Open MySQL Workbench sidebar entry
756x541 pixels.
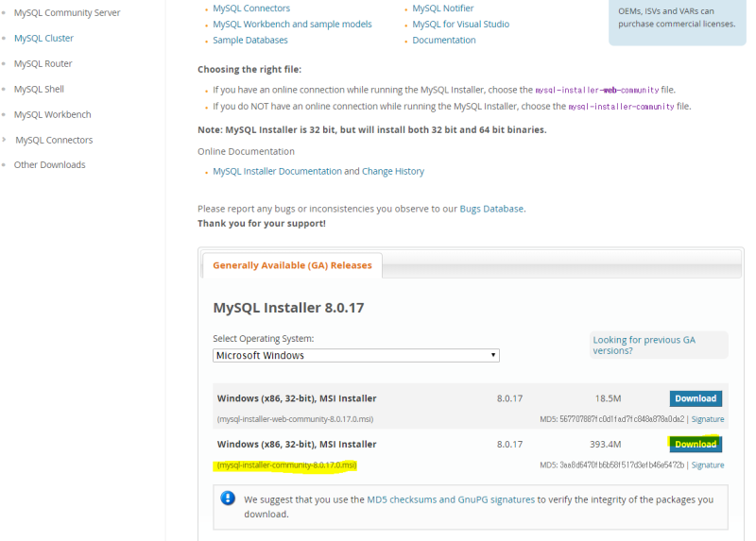53,114
